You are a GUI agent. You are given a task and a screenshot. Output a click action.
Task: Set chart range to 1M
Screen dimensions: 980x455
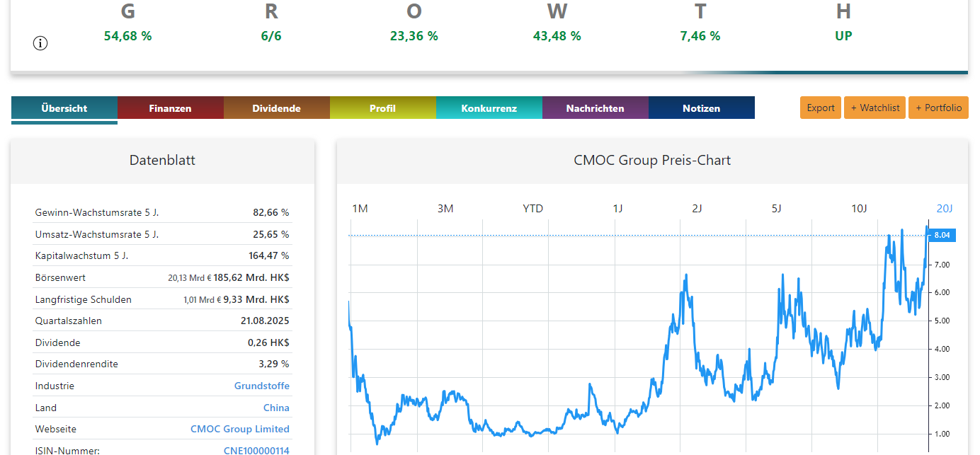tap(360, 208)
